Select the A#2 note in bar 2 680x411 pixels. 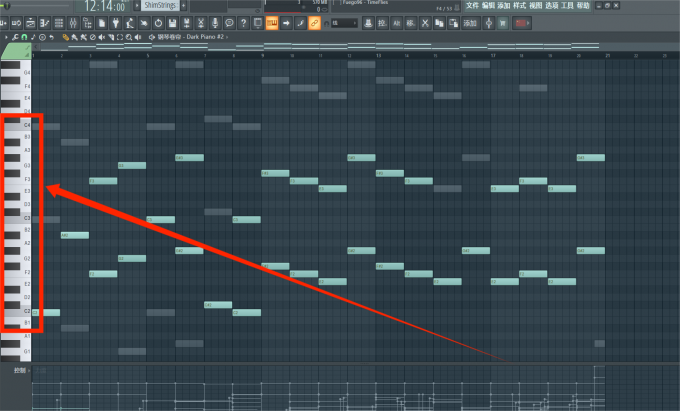pyautogui.click(x=75, y=235)
